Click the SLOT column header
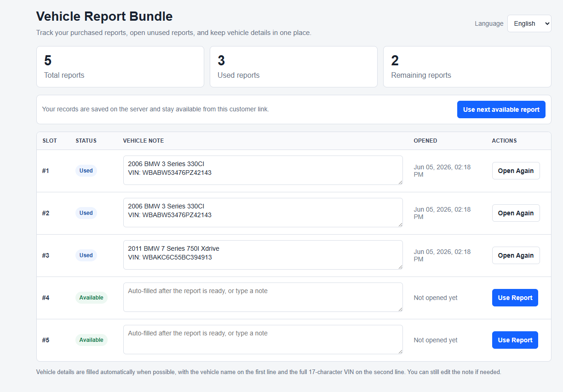563x392 pixels. 50,141
